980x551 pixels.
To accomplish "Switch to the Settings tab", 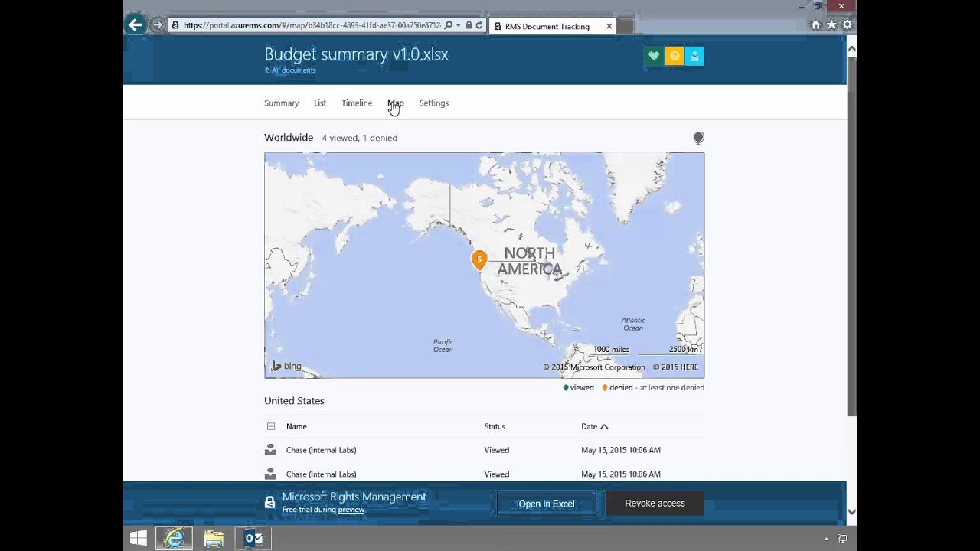I will (x=433, y=103).
